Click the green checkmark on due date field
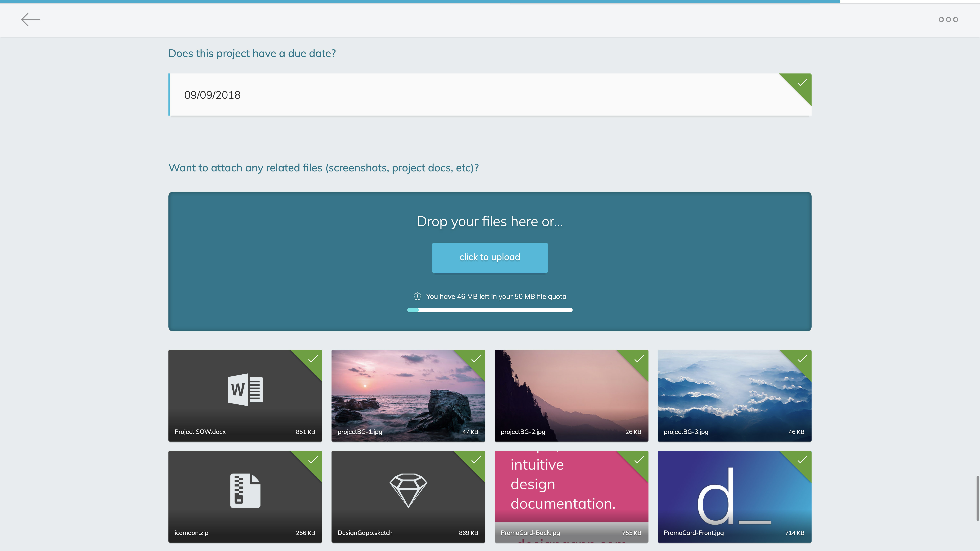The height and width of the screenshot is (551, 980). tap(802, 83)
